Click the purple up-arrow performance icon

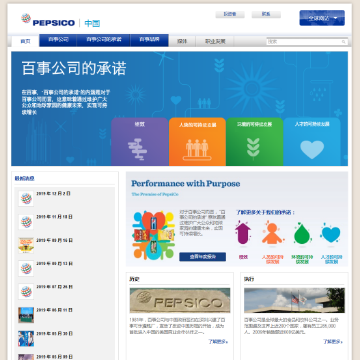pyautogui.click(x=243, y=232)
